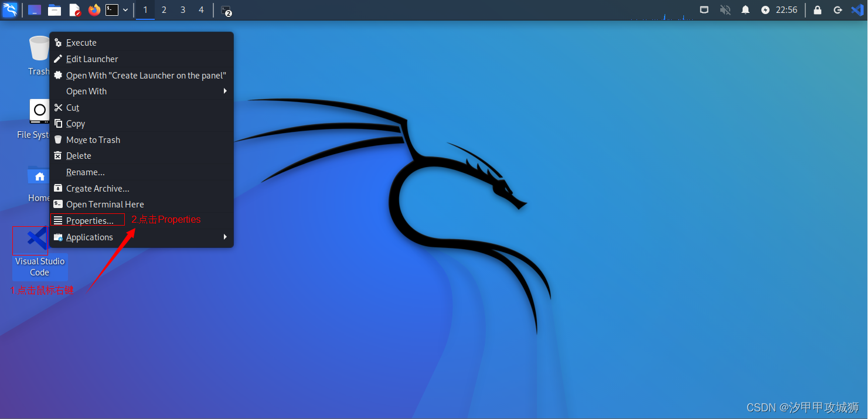Select Execute in the context menu
This screenshot has width=868, height=419.
point(141,43)
